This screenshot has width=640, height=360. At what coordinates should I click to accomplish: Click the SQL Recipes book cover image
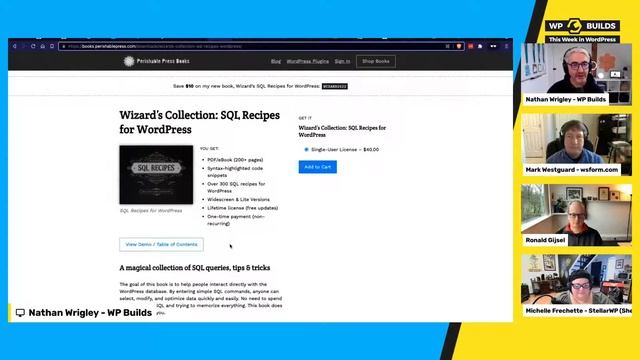click(156, 175)
